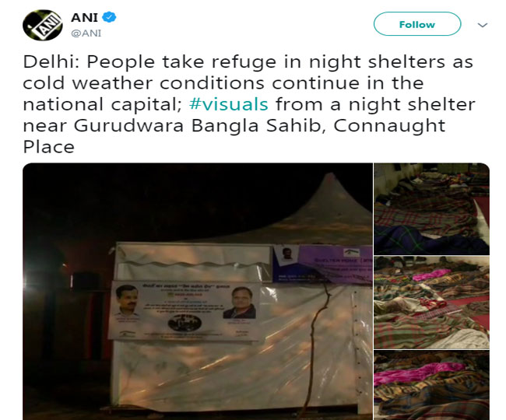
Task: Open the @ANI handle link
Action: pos(86,33)
